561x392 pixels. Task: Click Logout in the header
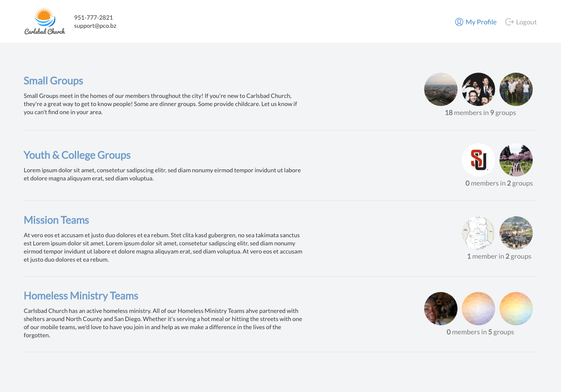pyautogui.click(x=526, y=21)
